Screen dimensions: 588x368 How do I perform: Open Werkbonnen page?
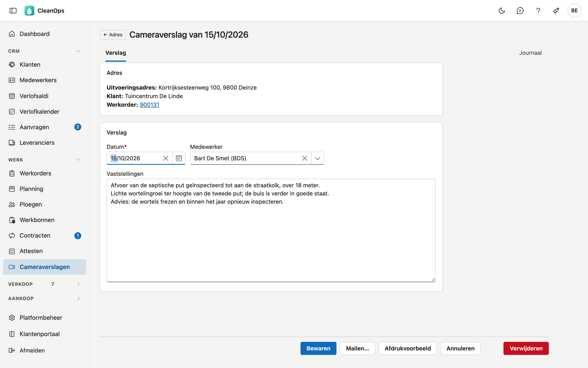[x=45, y=220]
